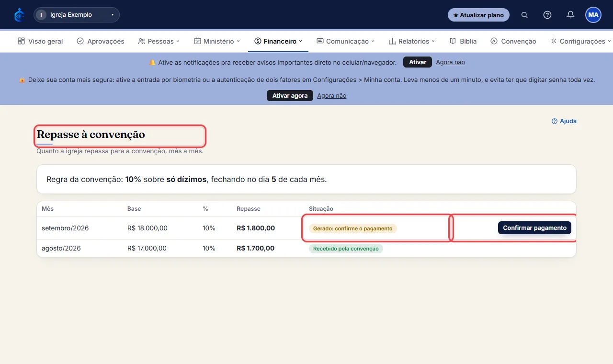Expand the Ministério menu chevron
The image size is (613, 364).
(x=238, y=41)
